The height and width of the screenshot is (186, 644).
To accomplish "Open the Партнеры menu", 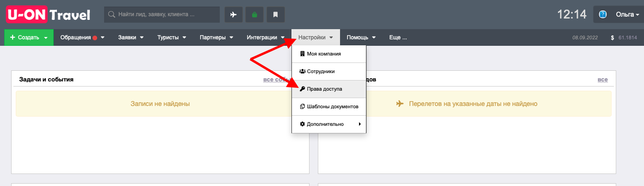I will pyautogui.click(x=216, y=37).
